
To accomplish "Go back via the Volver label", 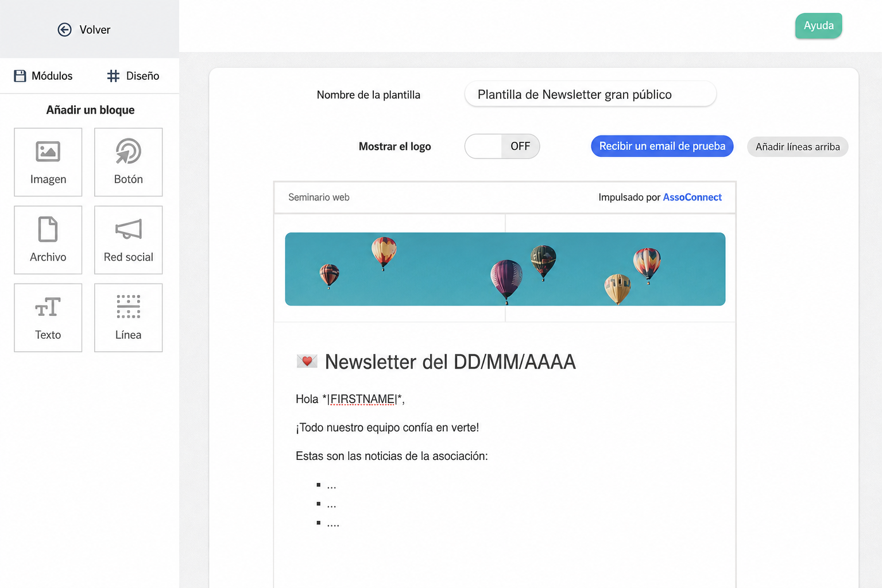I will (x=95, y=30).
